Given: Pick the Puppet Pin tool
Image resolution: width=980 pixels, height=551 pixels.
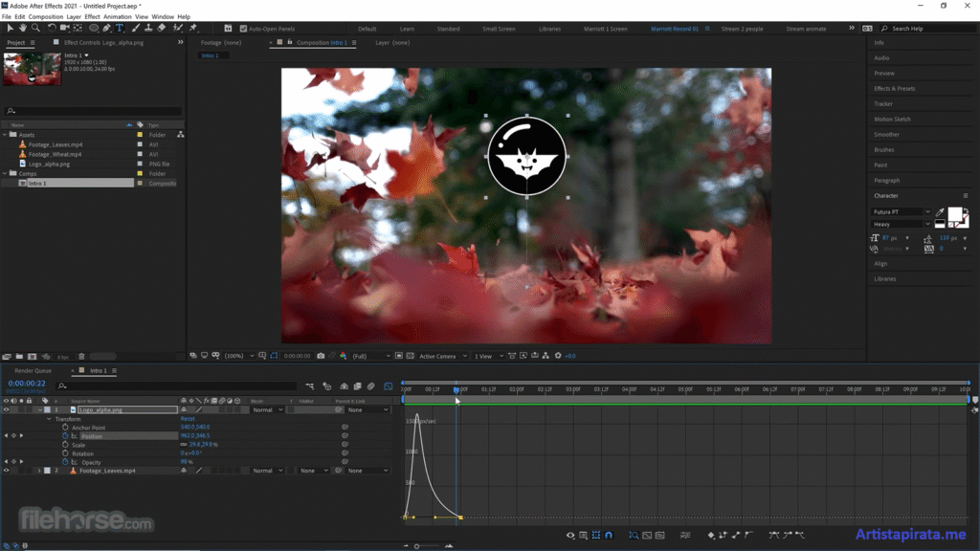Looking at the screenshot, I should pyautogui.click(x=191, y=28).
